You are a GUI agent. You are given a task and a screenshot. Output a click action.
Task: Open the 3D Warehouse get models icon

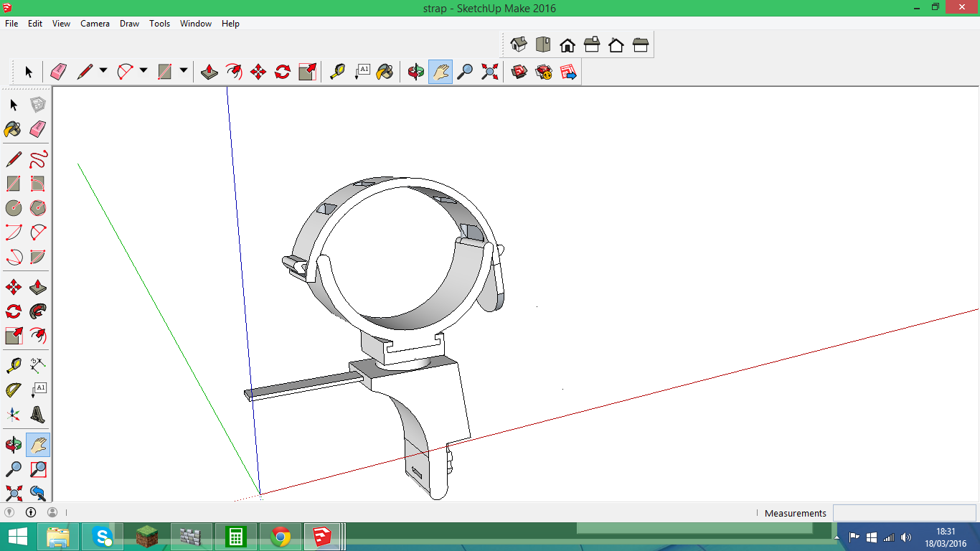519,72
